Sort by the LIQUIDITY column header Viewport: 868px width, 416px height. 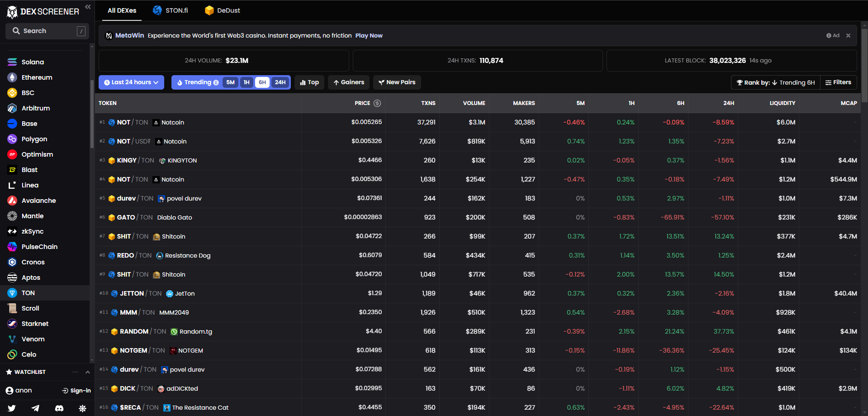coord(782,103)
